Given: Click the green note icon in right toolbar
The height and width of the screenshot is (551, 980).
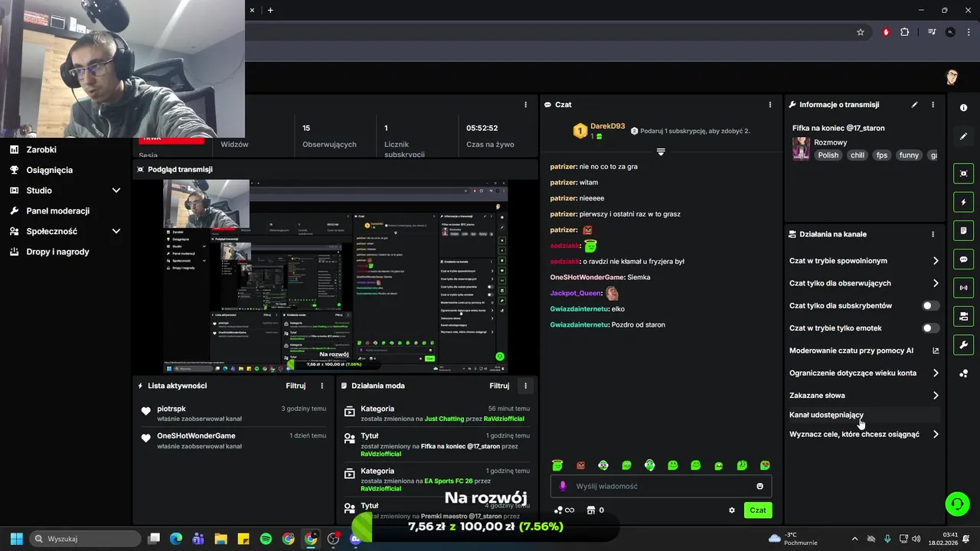Looking at the screenshot, I should pos(963,230).
